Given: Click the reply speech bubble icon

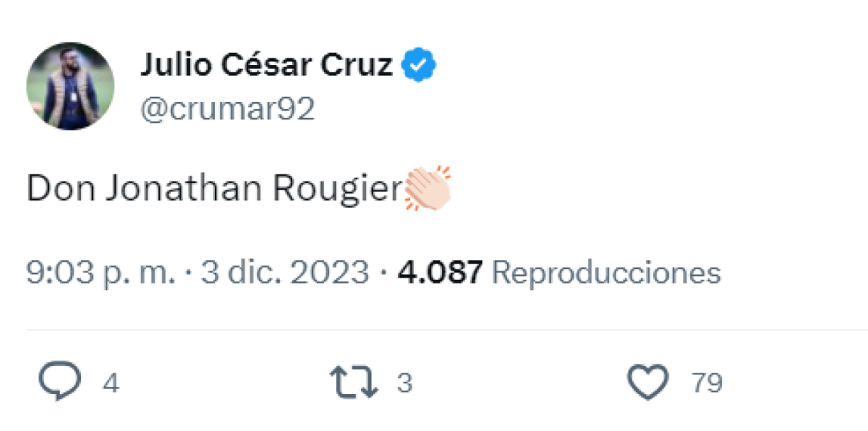Looking at the screenshot, I should pyautogui.click(x=61, y=381).
